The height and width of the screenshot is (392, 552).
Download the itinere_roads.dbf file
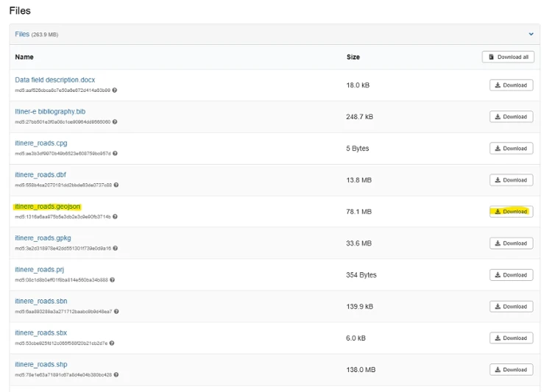511,180
